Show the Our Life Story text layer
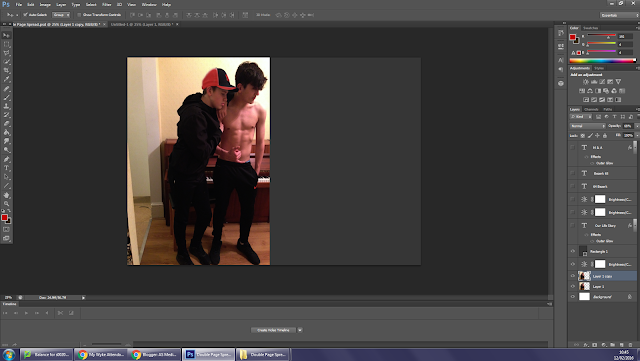640x361 pixels. [x=573, y=225]
